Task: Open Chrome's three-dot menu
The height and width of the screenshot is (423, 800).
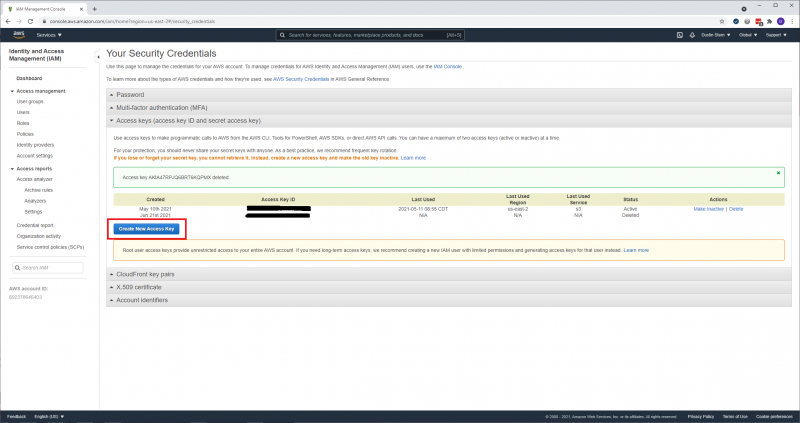Action: (792, 21)
